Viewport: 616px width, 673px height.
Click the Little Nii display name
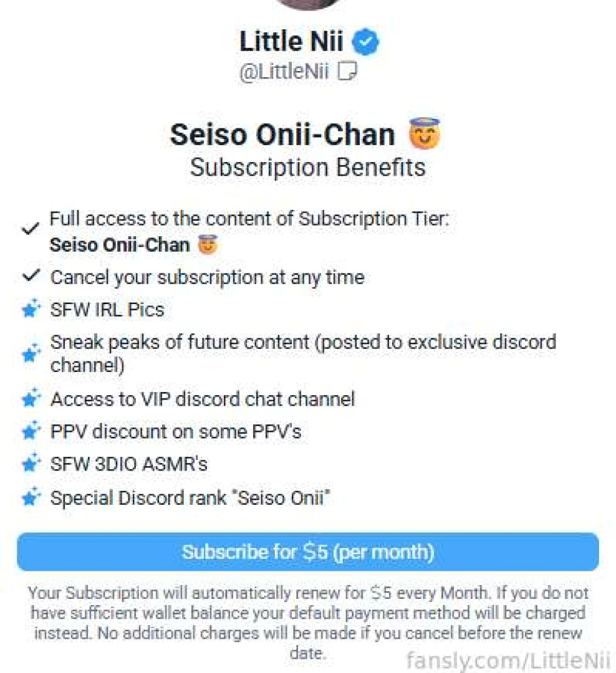(x=292, y=41)
